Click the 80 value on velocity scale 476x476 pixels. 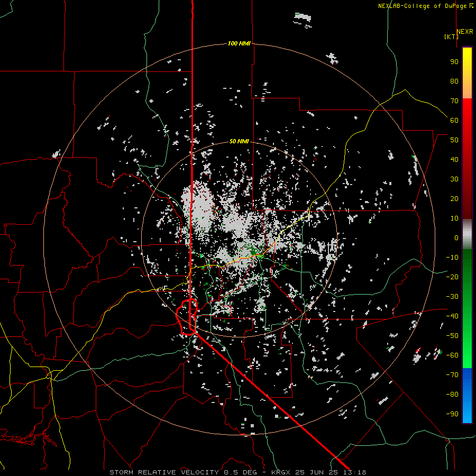(x=454, y=81)
